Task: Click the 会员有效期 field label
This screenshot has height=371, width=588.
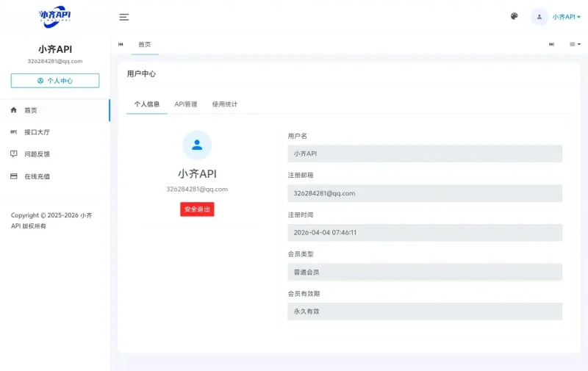Action: (304, 293)
